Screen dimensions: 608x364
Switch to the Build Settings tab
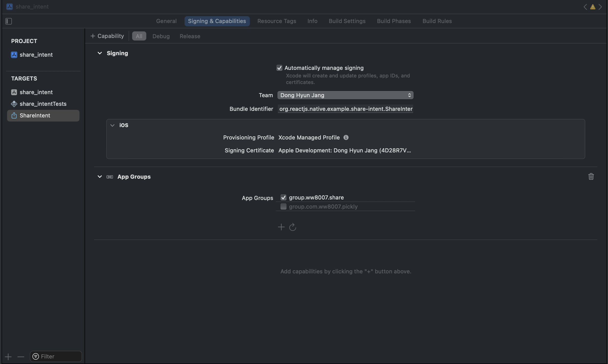click(347, 21)
